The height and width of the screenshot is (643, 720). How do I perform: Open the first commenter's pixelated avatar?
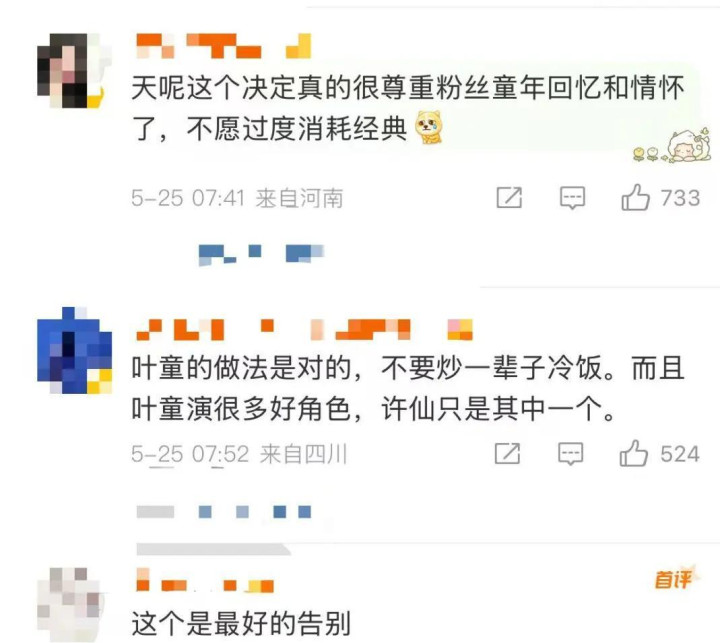(x=74, y=70)
